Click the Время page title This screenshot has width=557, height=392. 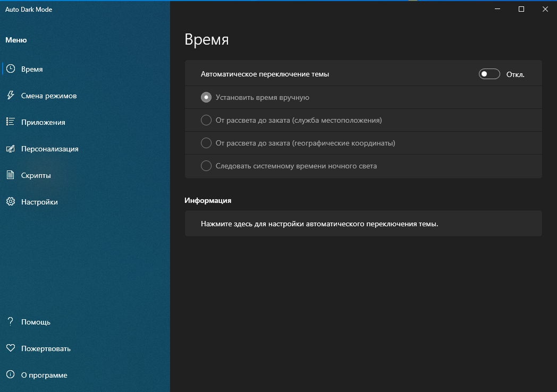(207, 39)
